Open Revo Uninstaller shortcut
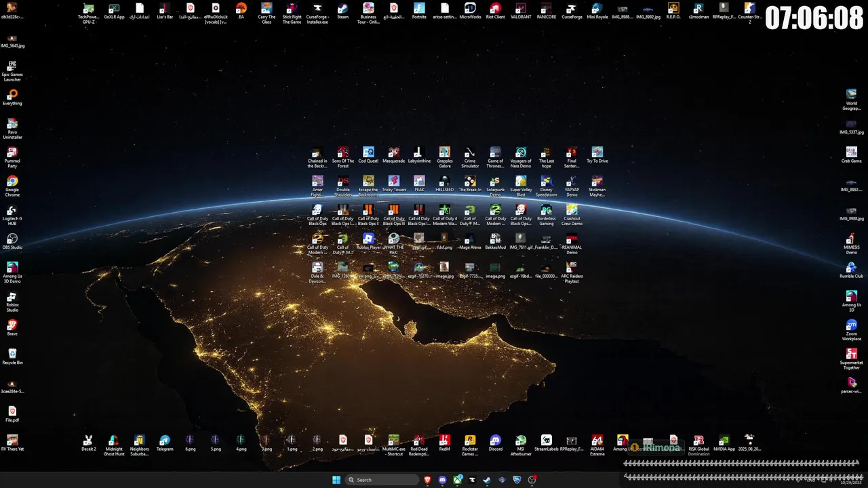The image size is (868, 488). [12, 128]
